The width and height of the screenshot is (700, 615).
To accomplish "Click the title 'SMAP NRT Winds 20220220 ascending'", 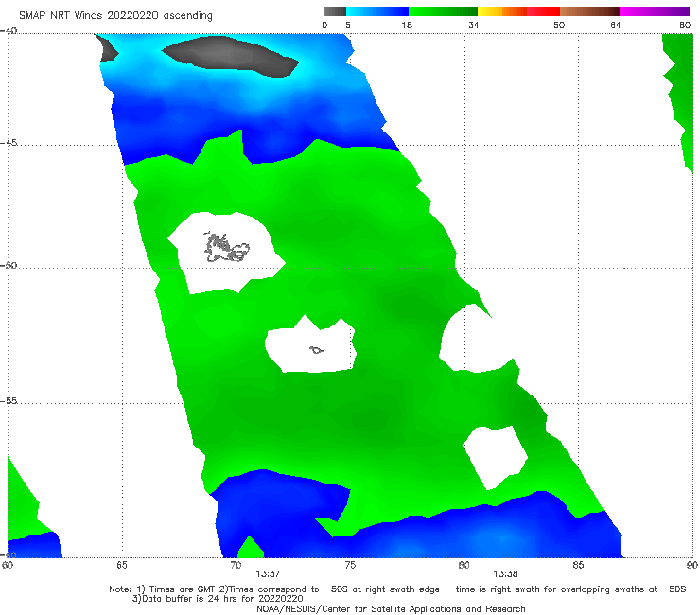I will [115, 16].
